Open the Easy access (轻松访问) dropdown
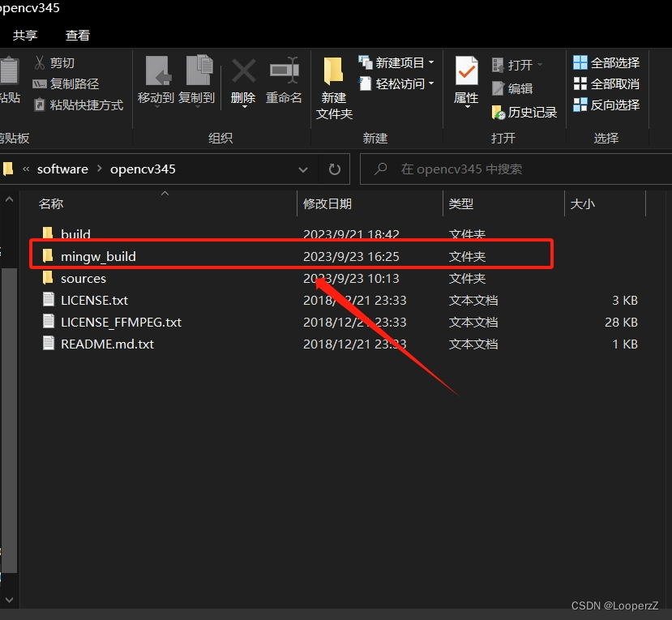672x620 pixels. click(x=396, y=83)
